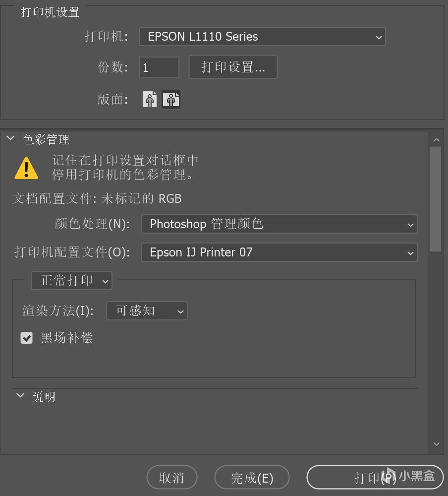Viewport: 448px width, 496px height.
Task: Click scrollbar down arrow in color management panel
Action: coord(437,444)
